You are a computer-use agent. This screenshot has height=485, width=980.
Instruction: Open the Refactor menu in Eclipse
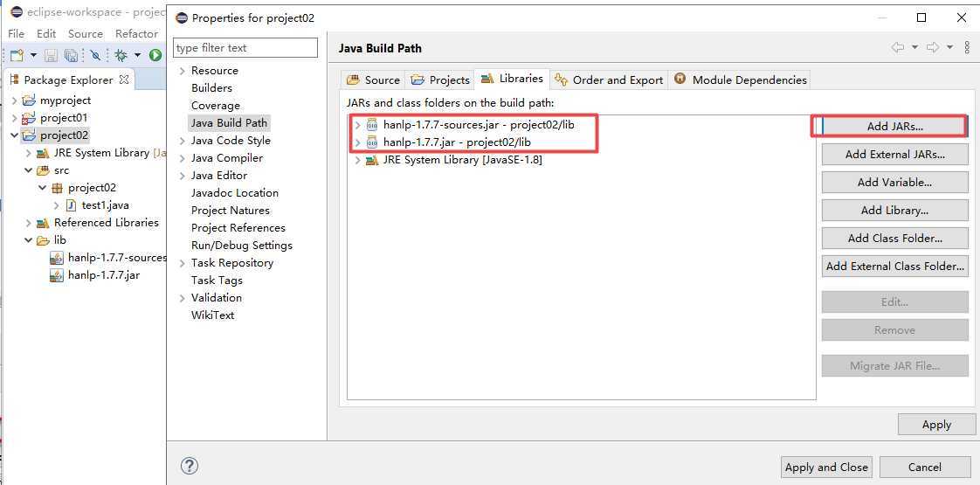click(x=137, y=34)
